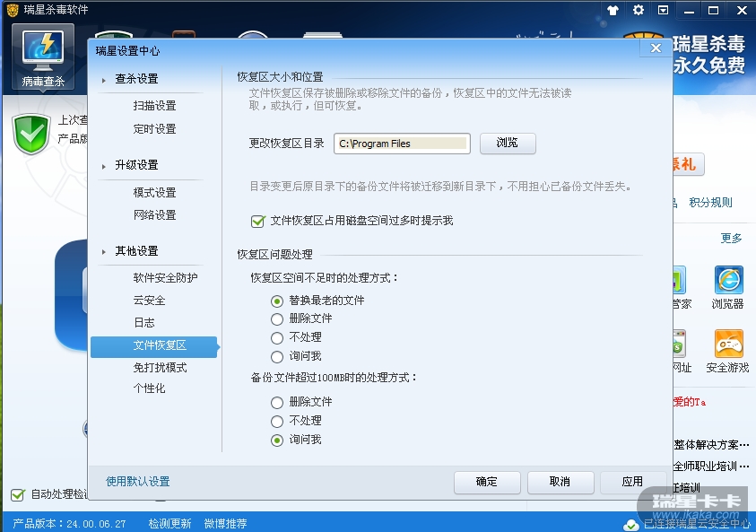Click the 取消 button

click(x=560, y=482)
